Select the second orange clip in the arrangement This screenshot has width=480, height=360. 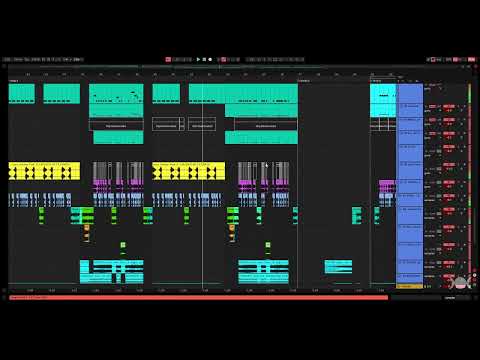tap(232, 233)
